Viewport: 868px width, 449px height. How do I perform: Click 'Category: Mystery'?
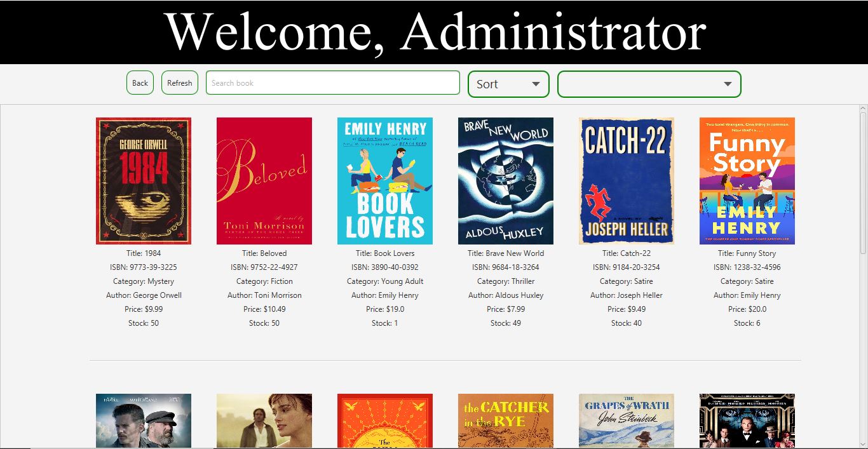tap(144, 281)
